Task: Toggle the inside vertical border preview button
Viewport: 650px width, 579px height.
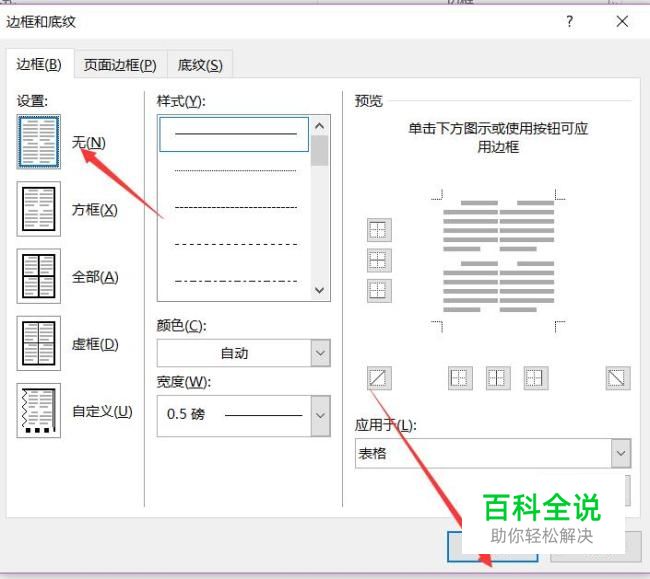Action: (x=498, y=378)
